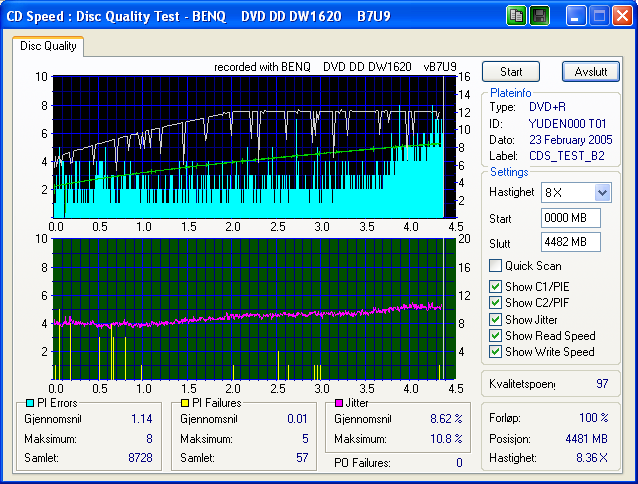638x484 pixels.
Task: Click jitter average 8.62 %
Action: (x=446, y=419)
